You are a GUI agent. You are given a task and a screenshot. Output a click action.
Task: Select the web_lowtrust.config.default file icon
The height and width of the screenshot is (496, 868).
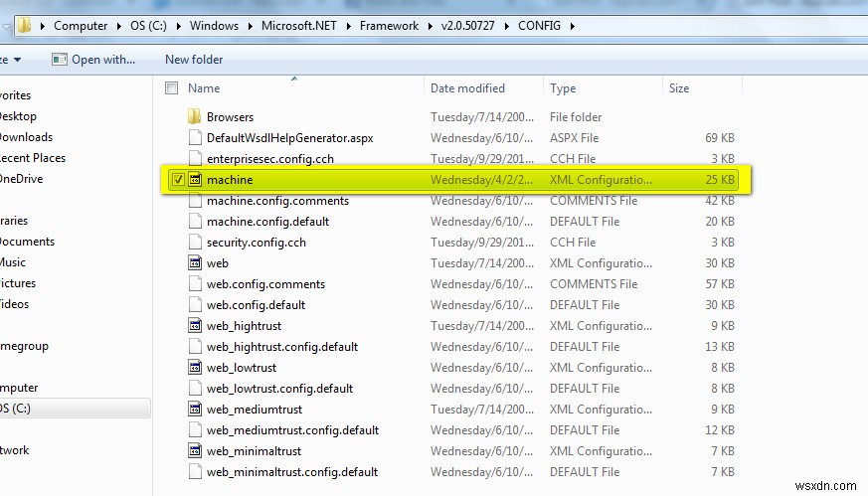[x=195, y=389]
